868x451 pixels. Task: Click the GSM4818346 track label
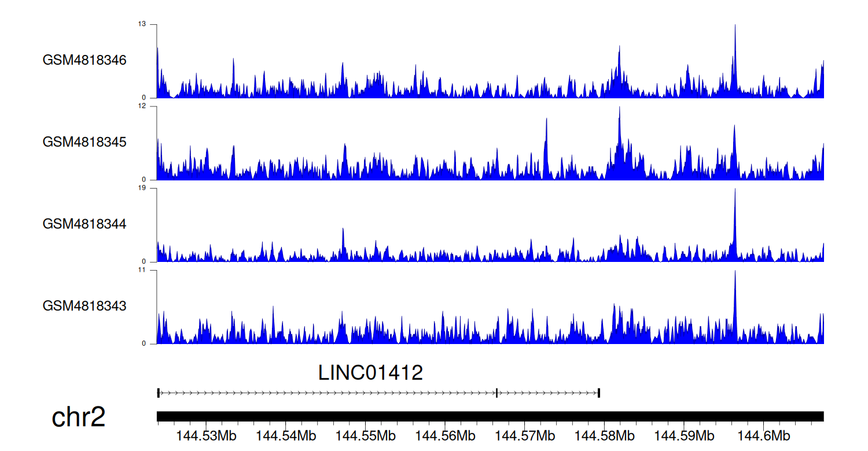point(84,60)
